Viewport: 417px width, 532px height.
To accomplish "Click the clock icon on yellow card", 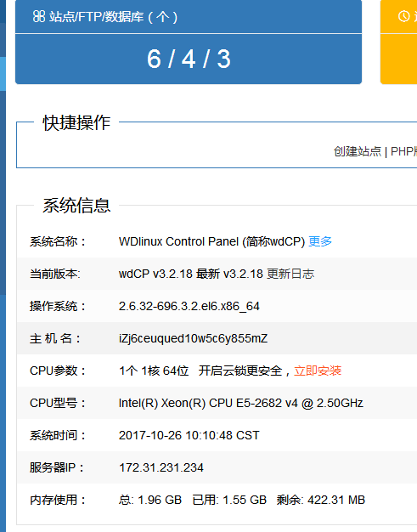I will click(403, 16).
